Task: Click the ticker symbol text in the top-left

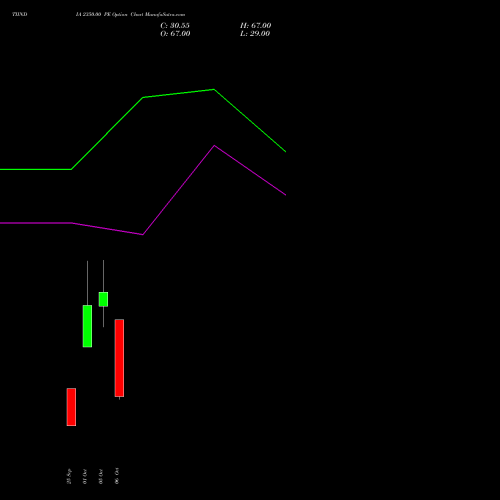Action: [20, 14]
